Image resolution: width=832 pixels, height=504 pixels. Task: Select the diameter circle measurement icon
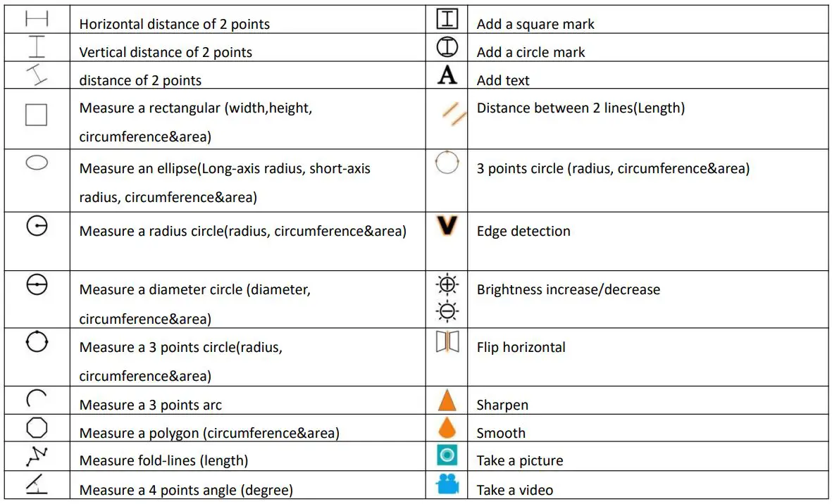[37, 285]
